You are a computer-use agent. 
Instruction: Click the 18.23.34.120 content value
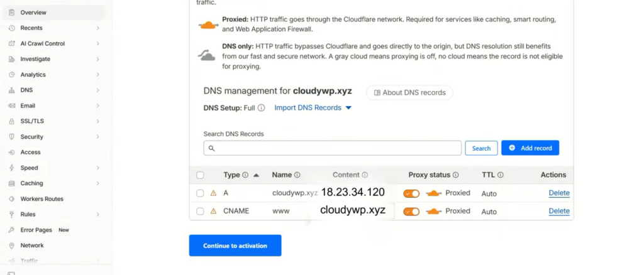click(353, 192)
